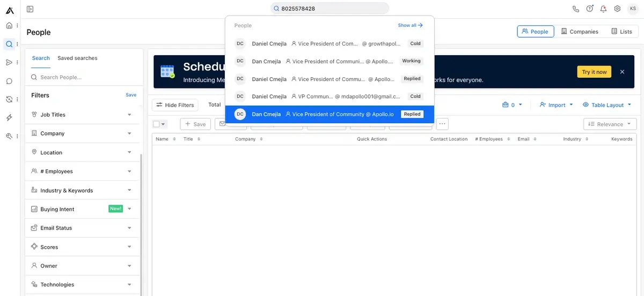The height and width of the screenshot is (296, 644).
Task: Click the three-dot menu next to Enrich icon
Action: tap(17, 99)
